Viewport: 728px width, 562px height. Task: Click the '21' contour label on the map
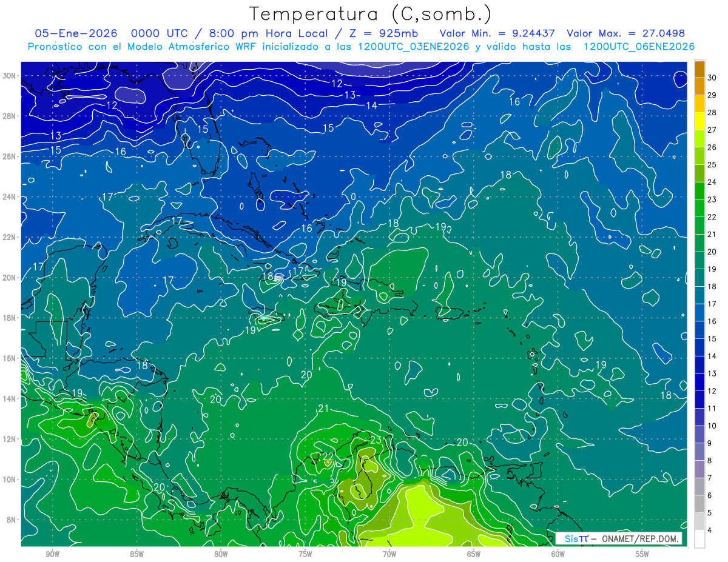pos(323,409)
